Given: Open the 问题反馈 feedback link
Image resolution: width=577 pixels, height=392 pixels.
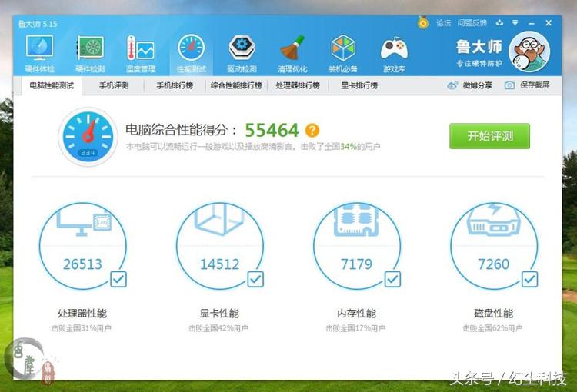Looking at the screenshot, I should pos(472,23).
